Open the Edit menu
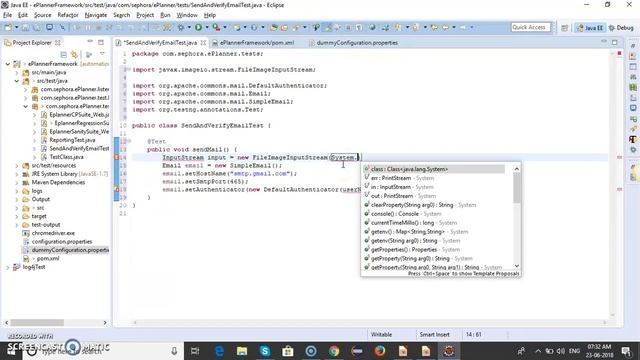 23,15
